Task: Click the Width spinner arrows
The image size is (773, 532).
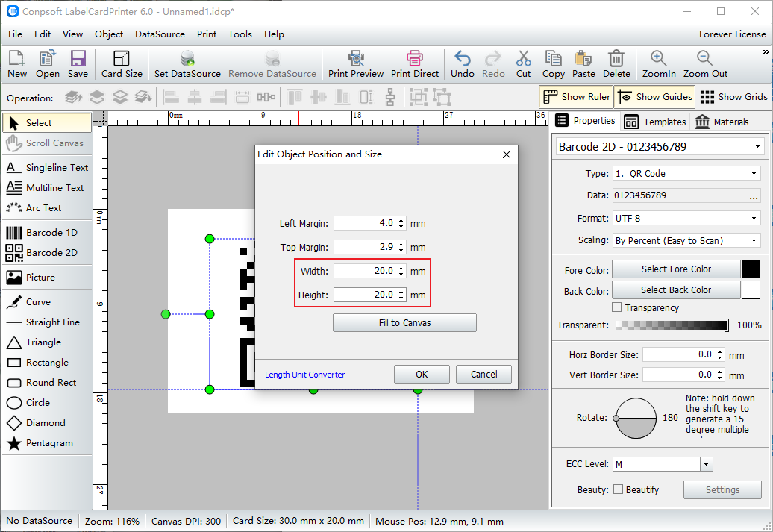Action: (x=401, y=271)
